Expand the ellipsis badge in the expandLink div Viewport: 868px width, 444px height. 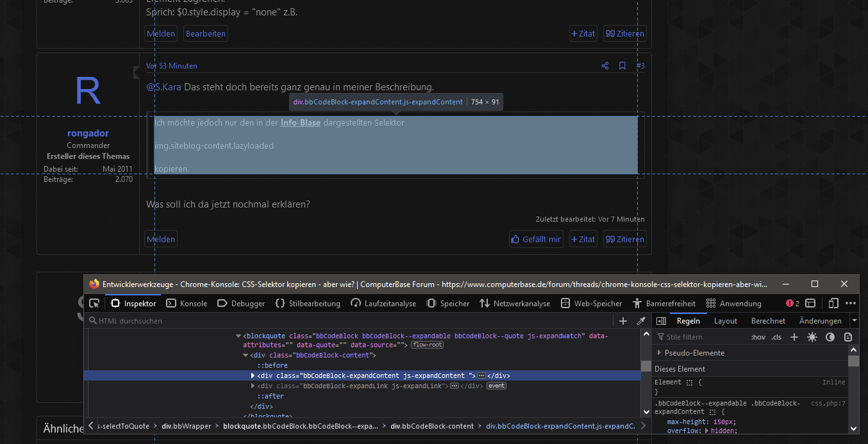(x=455, y=386)
